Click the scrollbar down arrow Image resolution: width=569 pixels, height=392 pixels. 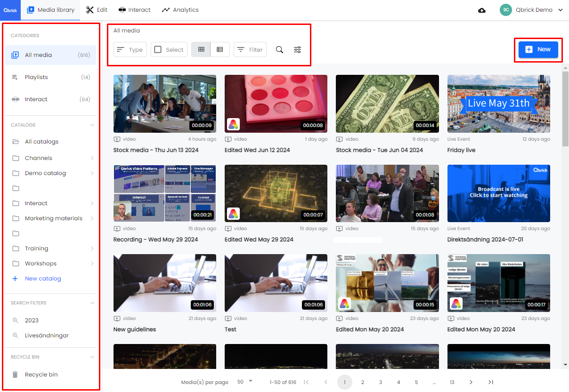tap(566, 365)
